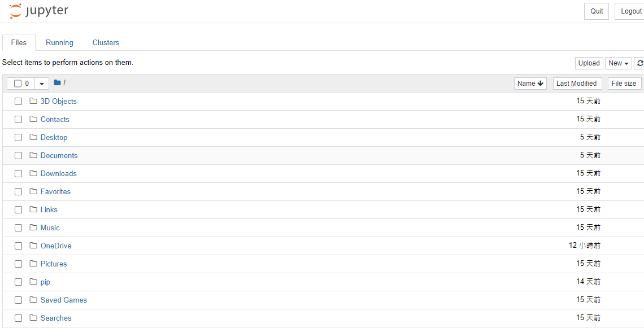
Task: Open the Clusters tab
Action: pos(106,43)
